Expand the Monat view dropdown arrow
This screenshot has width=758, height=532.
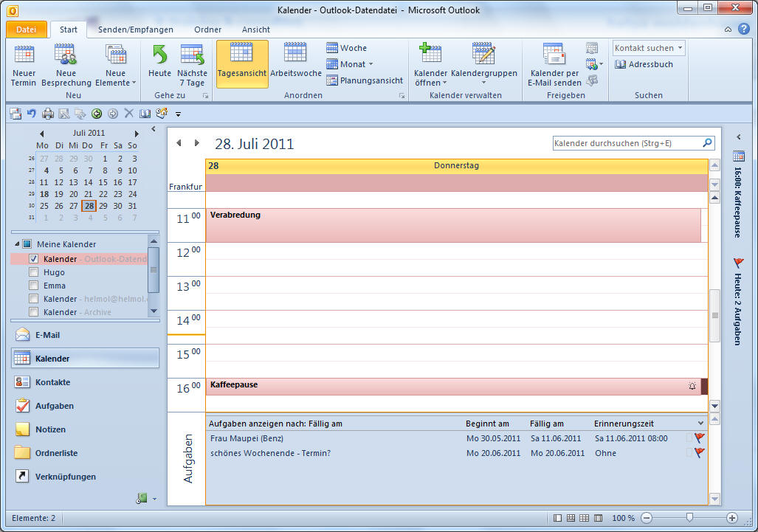point(371,63)
